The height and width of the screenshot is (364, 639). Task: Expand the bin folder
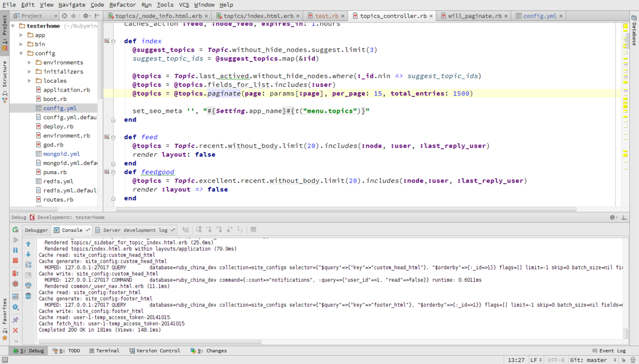pos(21,44)
